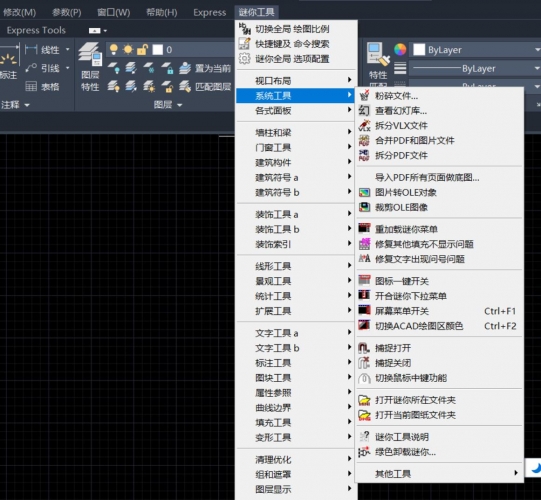Toggle the layer sun freeze icon
541x500 pixels.
128,50
